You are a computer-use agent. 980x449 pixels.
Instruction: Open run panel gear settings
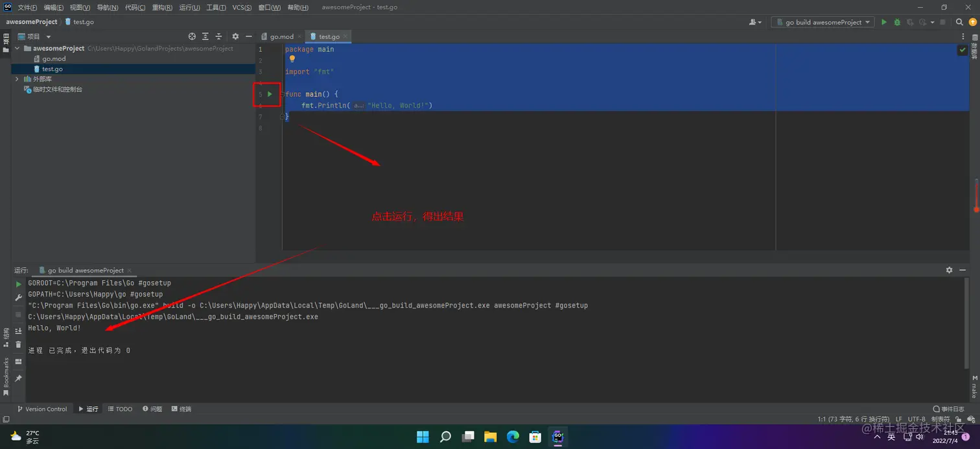(950, 270)
